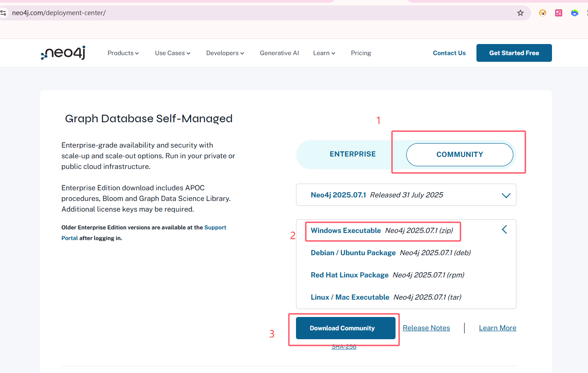Open the Use Cases menu

[x=172, y=53]
